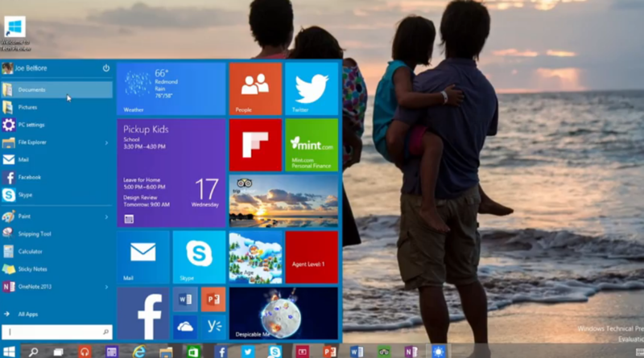This screenshot has height=358, width=644.
Task: Open the Agent Level 1 red tile
Action: (312, 257)
